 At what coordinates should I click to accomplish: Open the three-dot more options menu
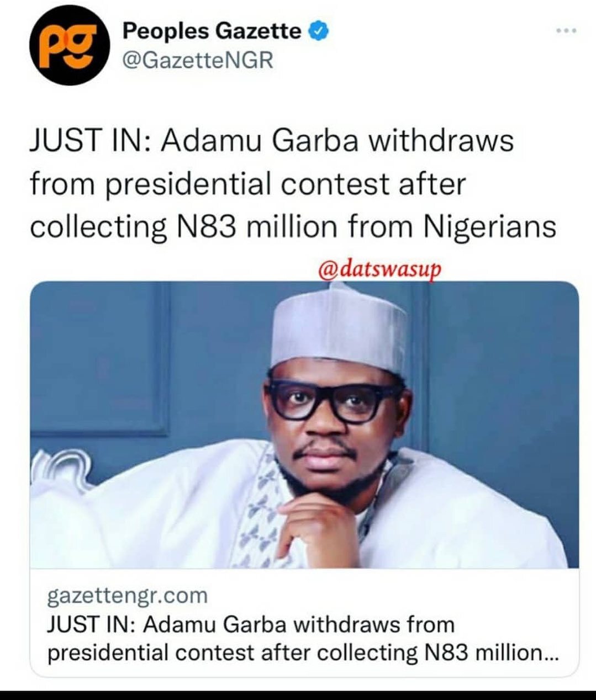567,31
